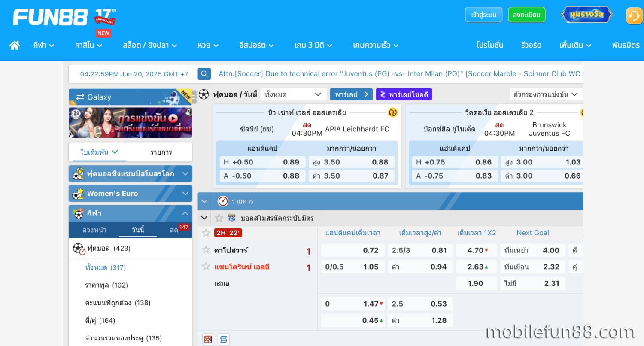644x346 pixels.
Task: Pick ต่ำ 3.50 odds 0.87
Action: click(x=352, y=176)
